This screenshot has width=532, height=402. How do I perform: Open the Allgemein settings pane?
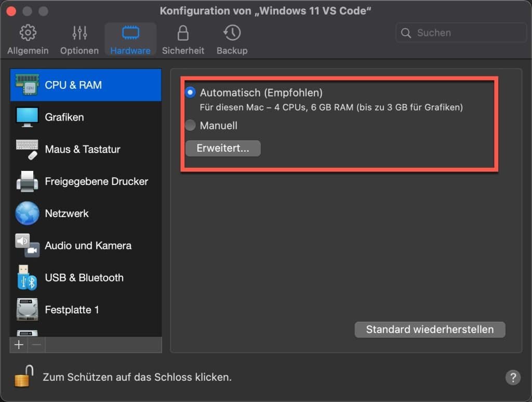[x=28, y=39]
